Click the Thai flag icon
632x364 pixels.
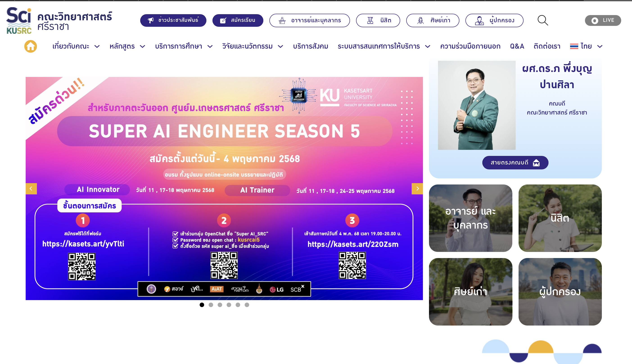574,46
